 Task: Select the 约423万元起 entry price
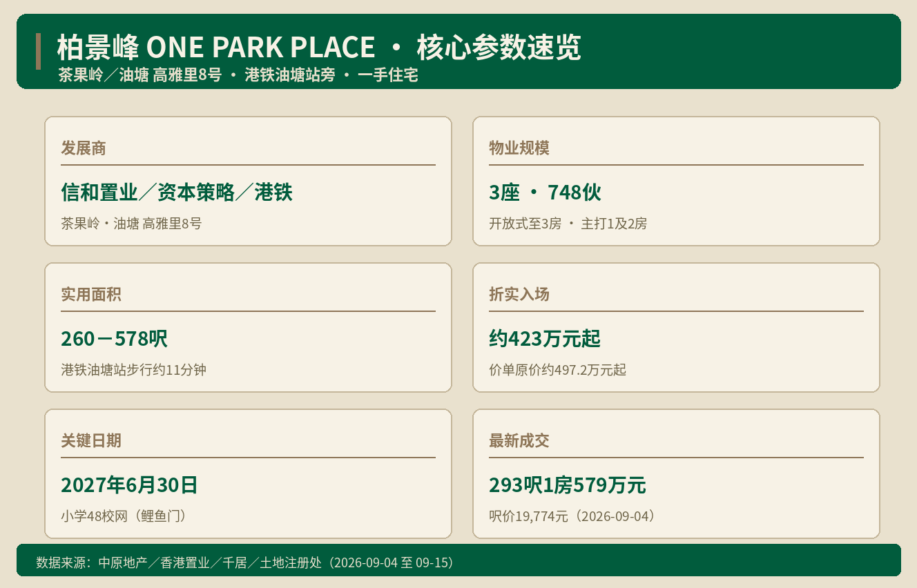point(545,339)
